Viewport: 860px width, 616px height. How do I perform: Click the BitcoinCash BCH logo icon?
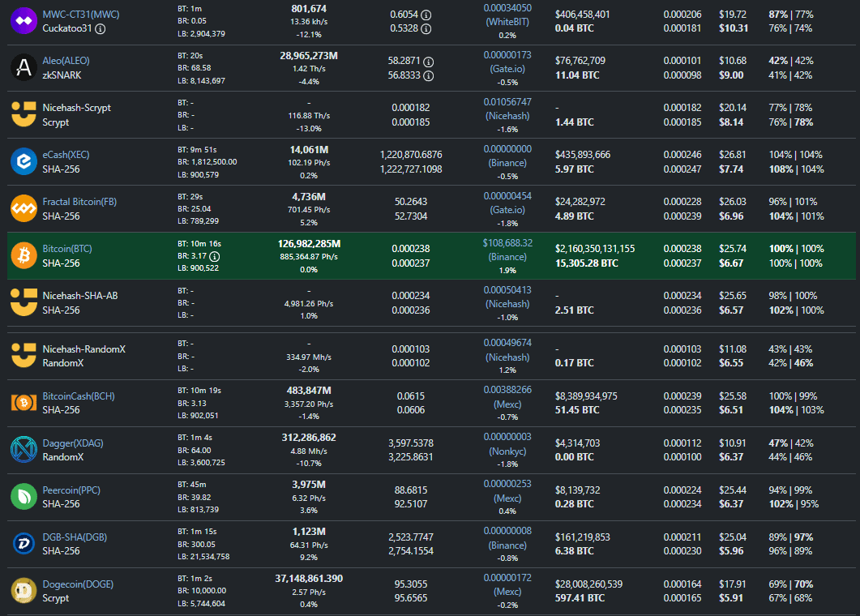click(24, 402)
